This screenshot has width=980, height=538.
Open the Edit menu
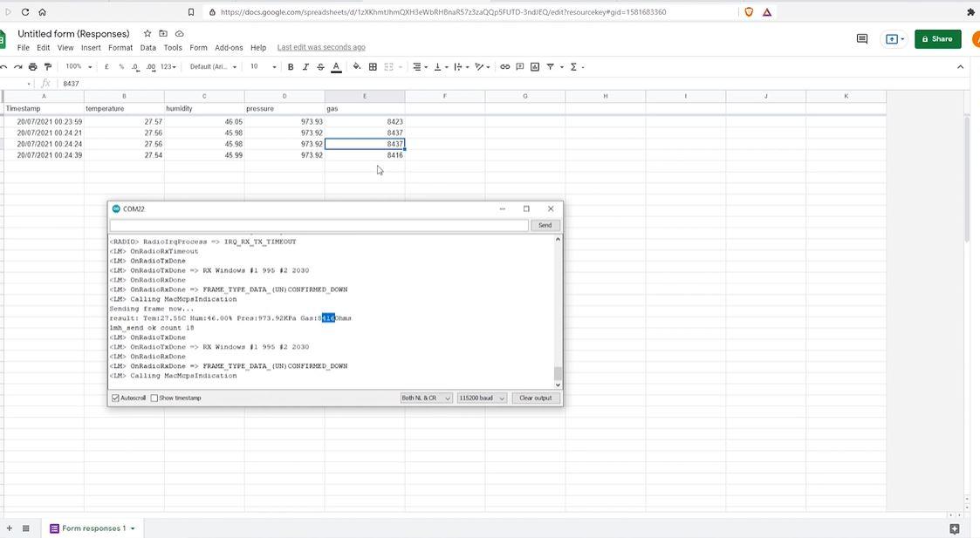[43, 47]
